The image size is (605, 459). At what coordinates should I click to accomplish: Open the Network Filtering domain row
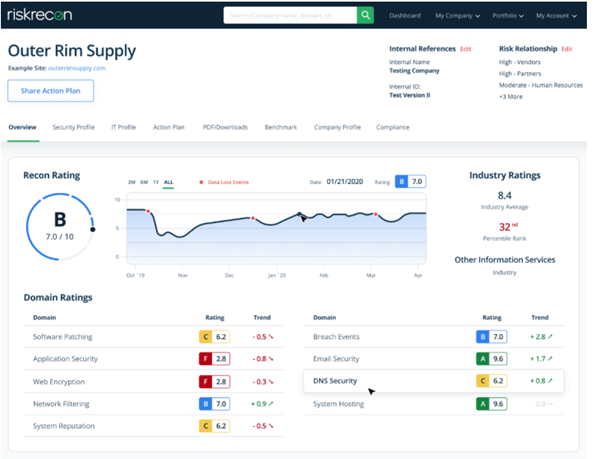pos(154,404)
